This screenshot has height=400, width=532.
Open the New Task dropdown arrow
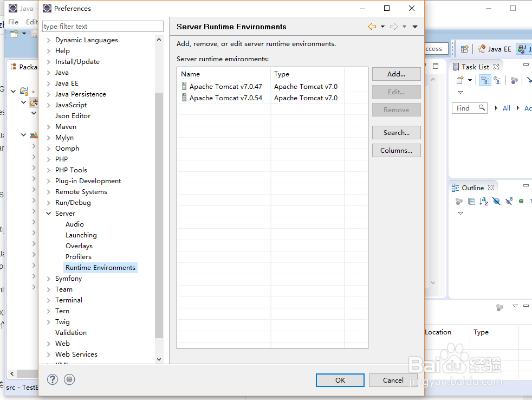(x=470, y=80)
